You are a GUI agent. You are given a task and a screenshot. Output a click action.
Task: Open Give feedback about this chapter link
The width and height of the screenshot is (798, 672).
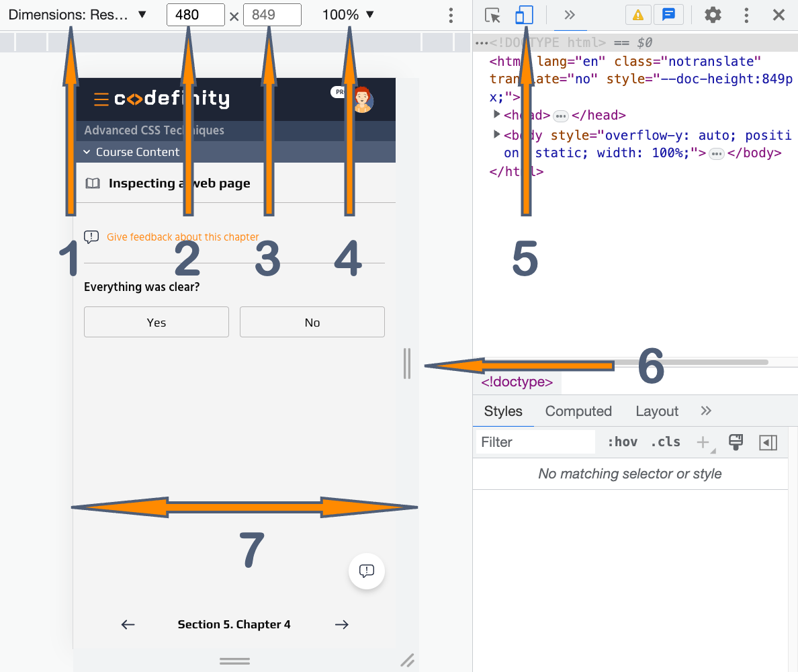click(x=183, y=237)
